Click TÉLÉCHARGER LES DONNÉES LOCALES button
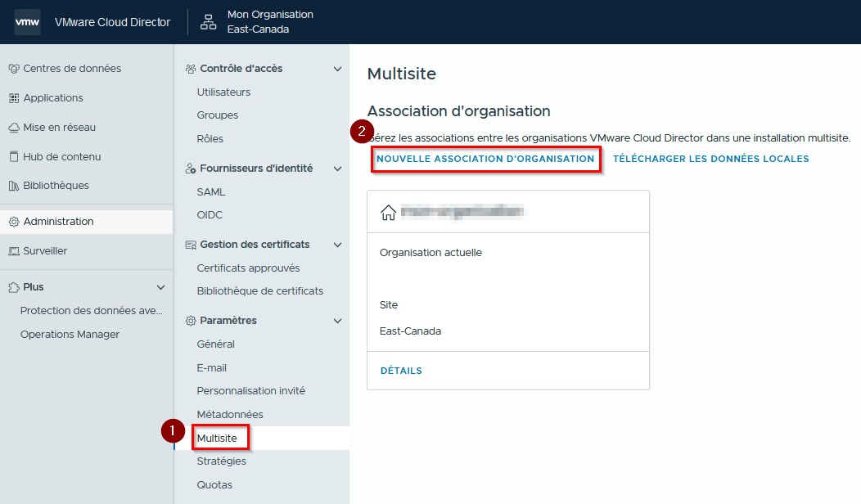The height and width of the screenshot is (504, 861). [x=710, y=159]
